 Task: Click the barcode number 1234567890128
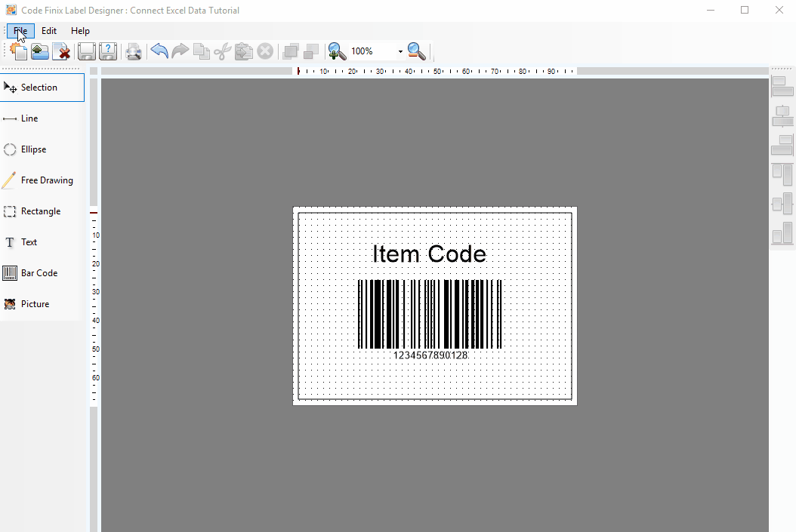click(x=430, y=355)
